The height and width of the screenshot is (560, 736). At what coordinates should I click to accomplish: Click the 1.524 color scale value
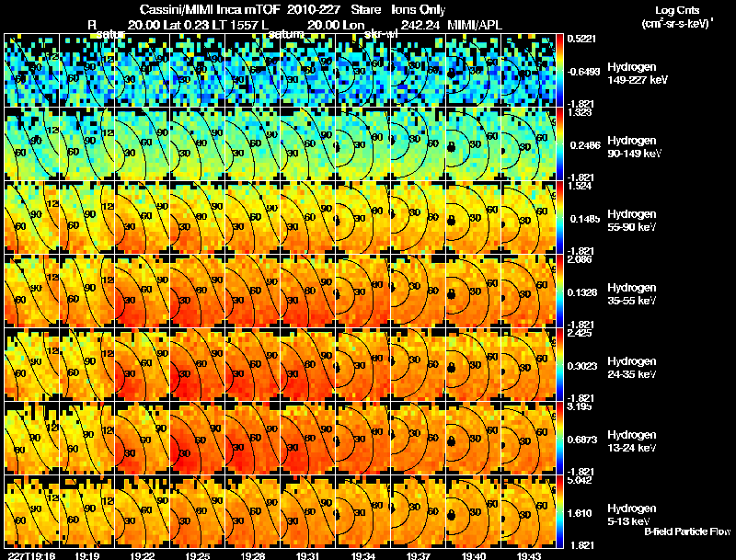[580, 186]
